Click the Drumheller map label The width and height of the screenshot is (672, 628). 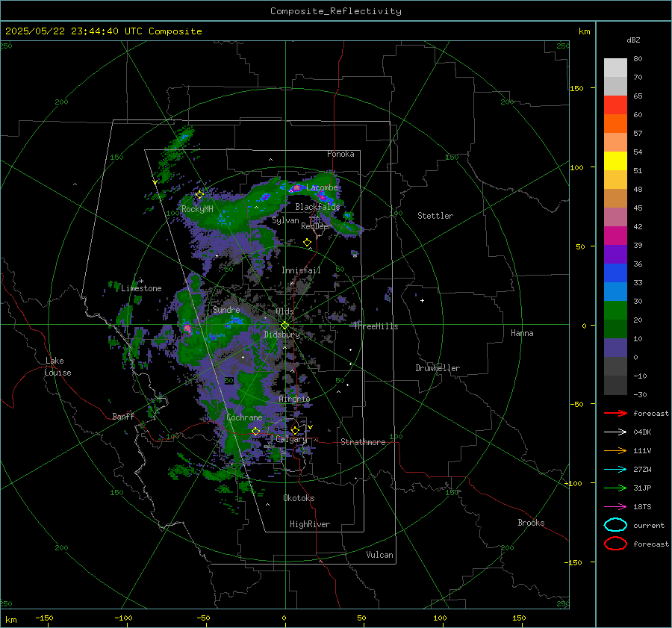click(438, 368)
